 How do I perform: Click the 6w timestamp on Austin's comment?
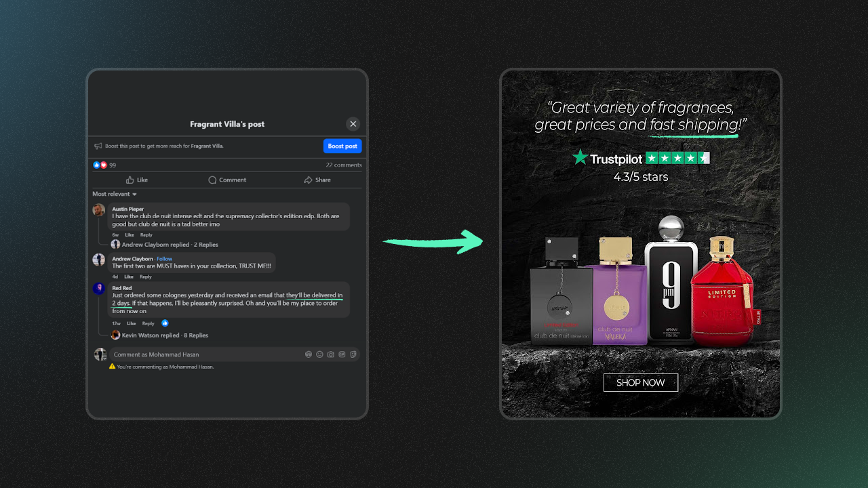[x=115, y=235]
